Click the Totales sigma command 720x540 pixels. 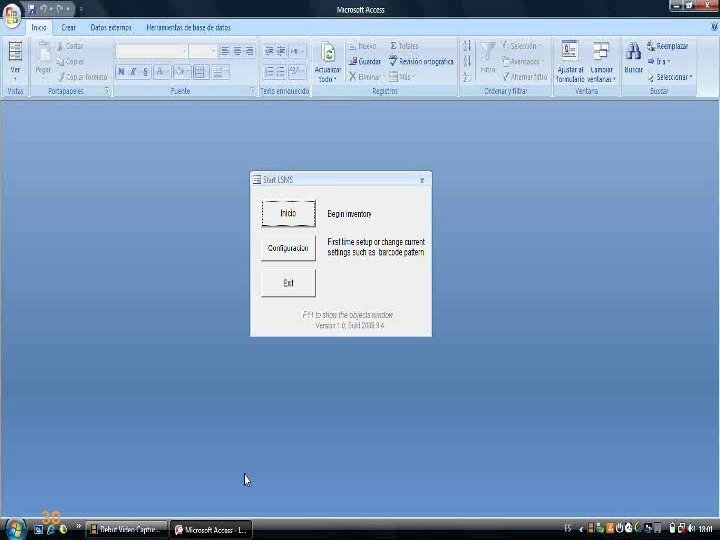click(x=404, y=46)
